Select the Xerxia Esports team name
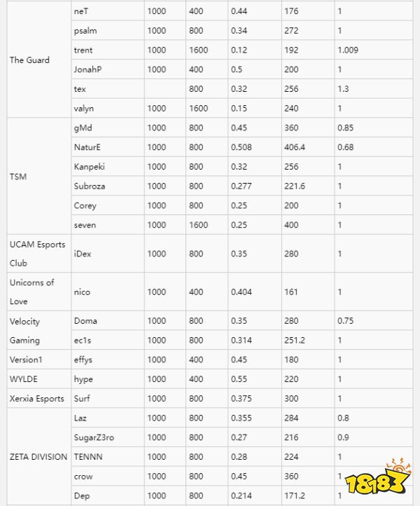The width and height of the screenshot is (420, 506). [x=36, y=399]
